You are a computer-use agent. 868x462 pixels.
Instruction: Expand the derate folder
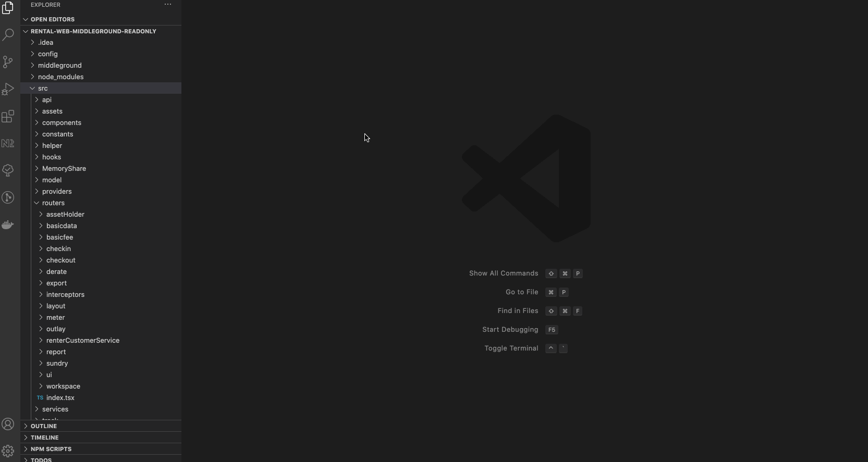pyautogui.click(x=101, y=272)
